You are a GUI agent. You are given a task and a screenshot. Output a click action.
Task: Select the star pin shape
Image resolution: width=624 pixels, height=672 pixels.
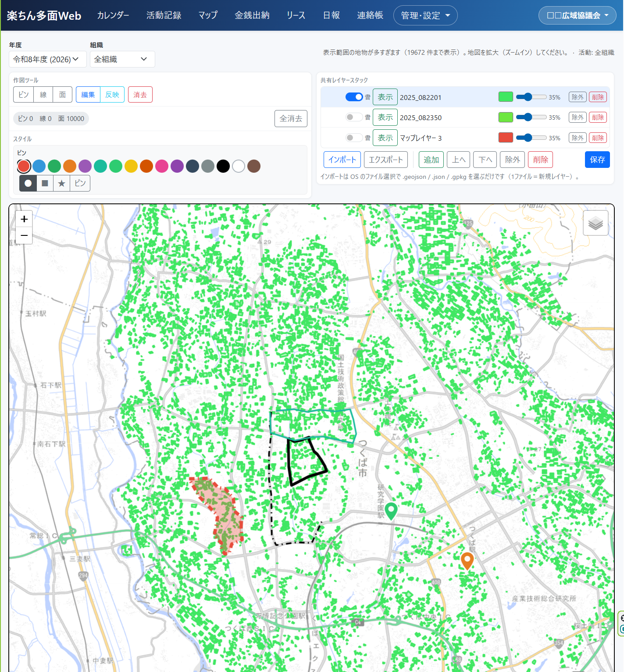[61, 183]
